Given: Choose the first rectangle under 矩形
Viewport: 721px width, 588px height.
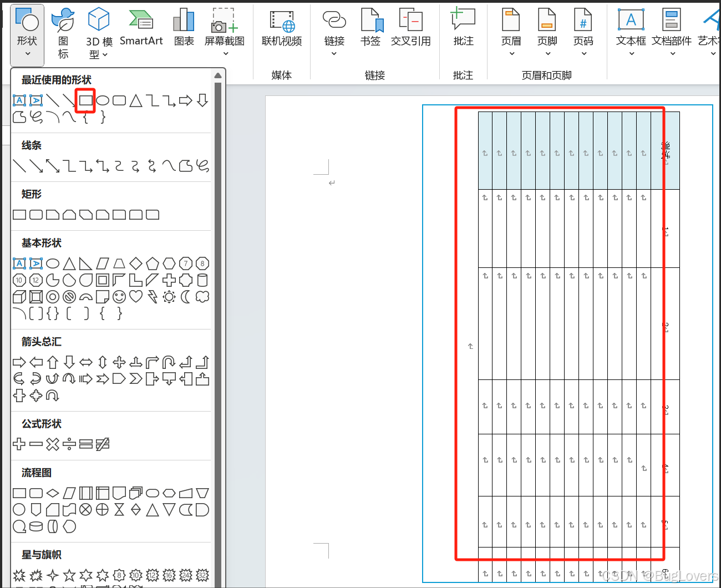Looking at the screenshot, I should tap(19, 215).
